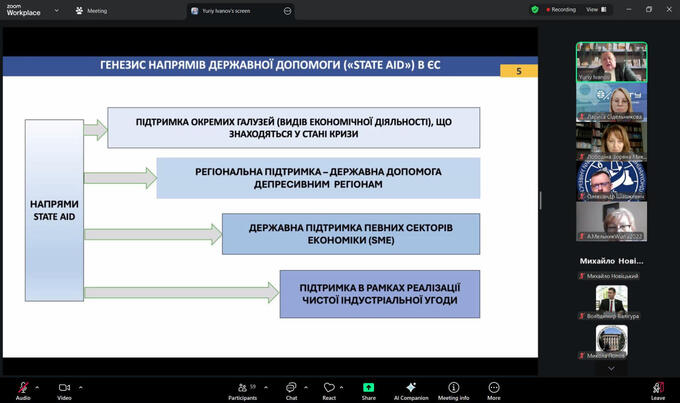
Task: Open the Chat panel
Action: coord(291,388)
